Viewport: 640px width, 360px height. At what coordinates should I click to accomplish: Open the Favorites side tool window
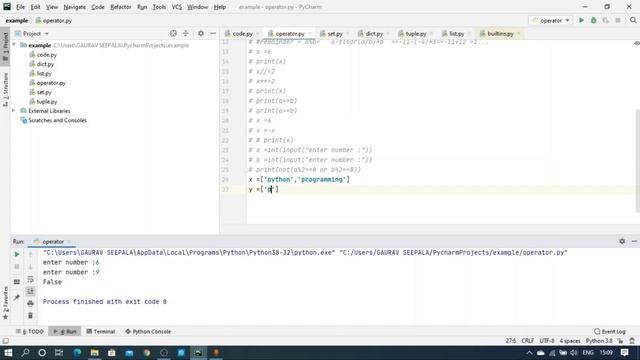click(5, 303)
